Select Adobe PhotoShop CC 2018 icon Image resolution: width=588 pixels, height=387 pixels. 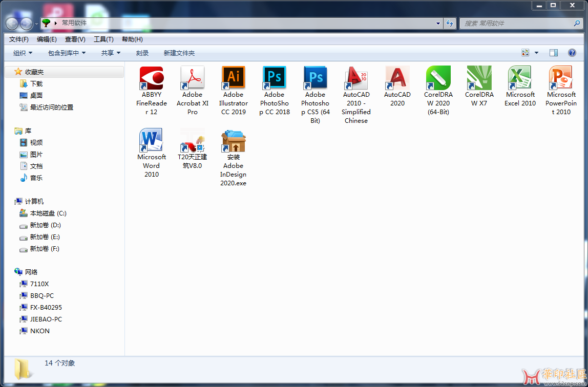coord(275,78)
